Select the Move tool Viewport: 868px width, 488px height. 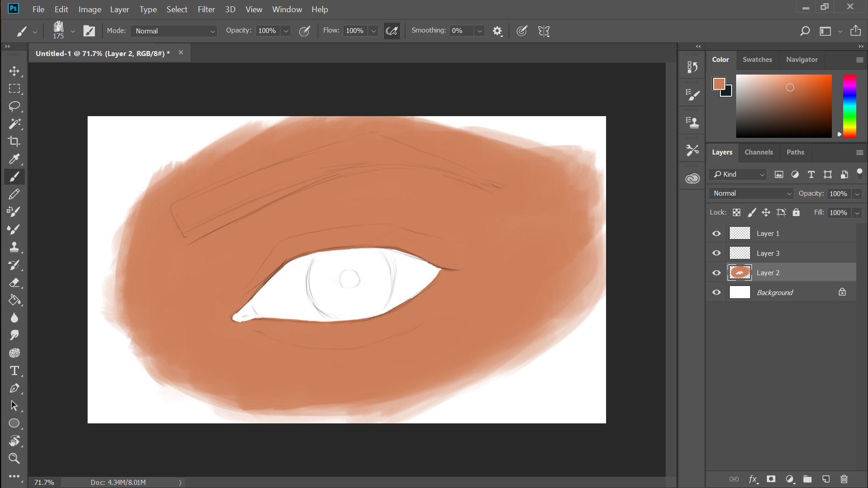click(14, 71)
